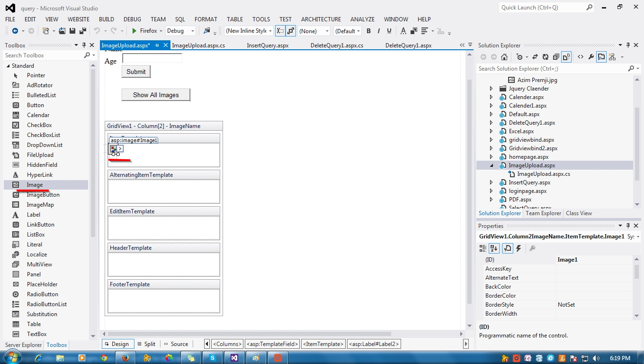Click the Show All Images button

tap(156, 95)
